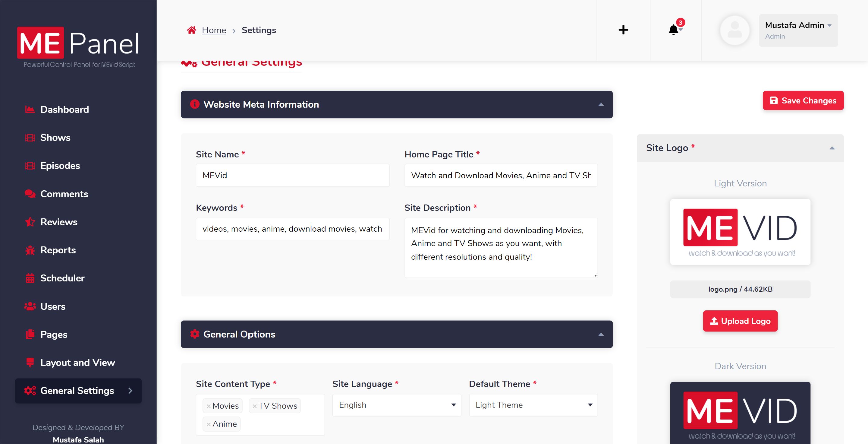Remove the Anime content type tag
This screenshot has width=868, height=444.
tap(209, 424)
